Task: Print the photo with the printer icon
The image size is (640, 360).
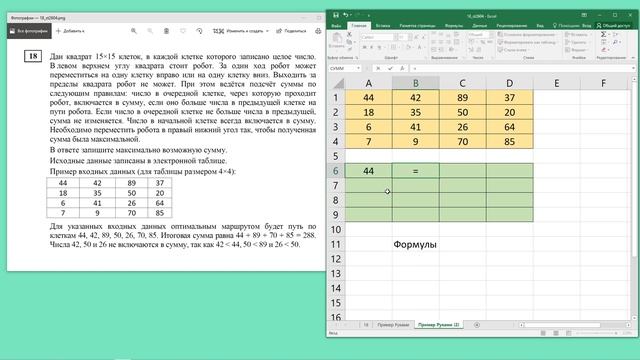Action: click(x=318, y=31)
